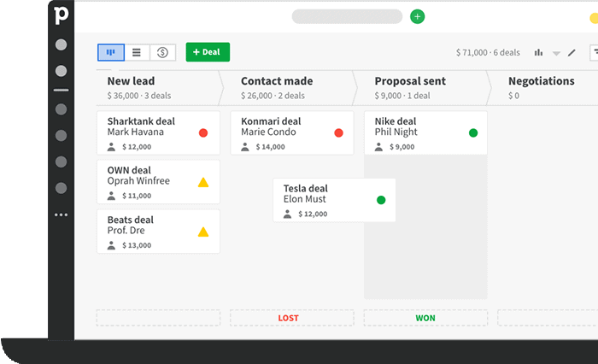Select the New lead stage header
The height and width of the screenshot is (364, 598).
coord(157,87)
